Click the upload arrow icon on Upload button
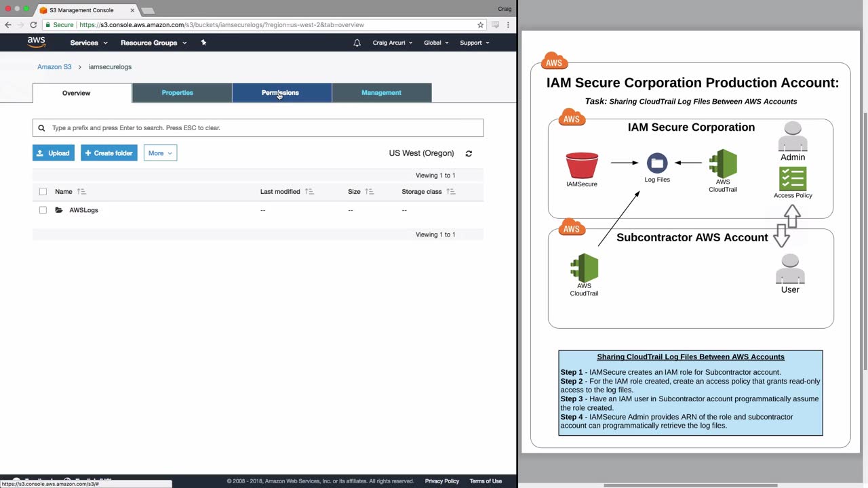The height and width of the screenshot is (488, 868). (41, 153)
